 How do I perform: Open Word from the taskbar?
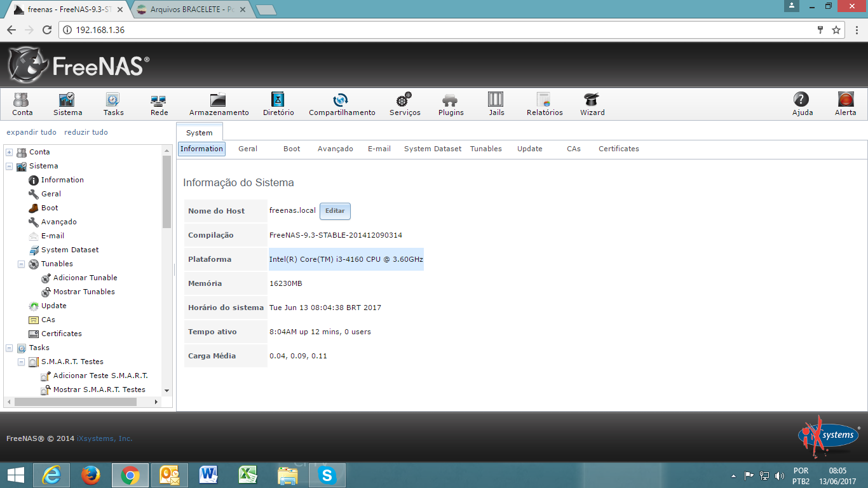tap(208, 475)
